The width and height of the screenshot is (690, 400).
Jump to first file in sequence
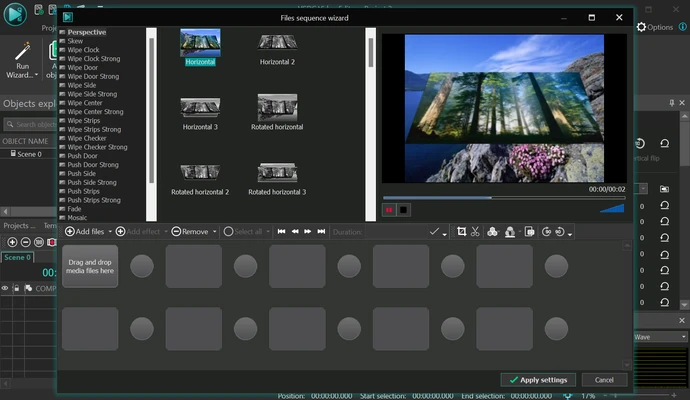tap(281, 231)
